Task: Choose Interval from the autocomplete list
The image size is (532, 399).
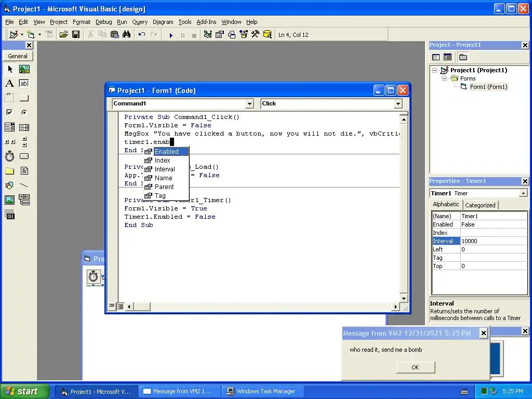Action: (x=165, y=169)
